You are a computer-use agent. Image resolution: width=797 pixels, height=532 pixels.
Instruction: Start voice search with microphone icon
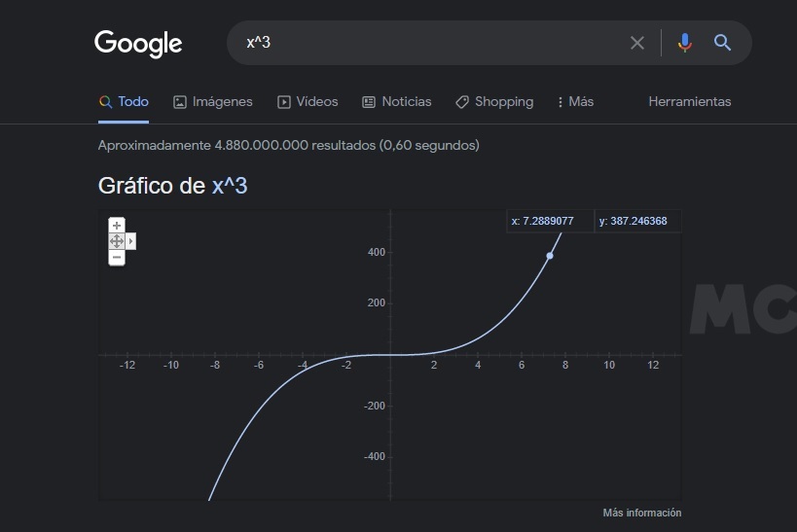pos(685,43)
